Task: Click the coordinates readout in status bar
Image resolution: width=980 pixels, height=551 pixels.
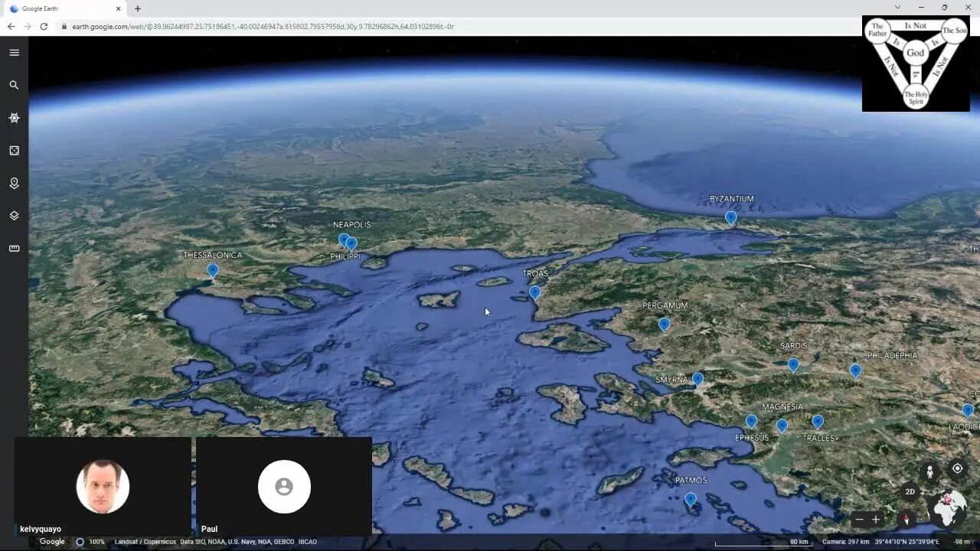Action: pos(907,542)
